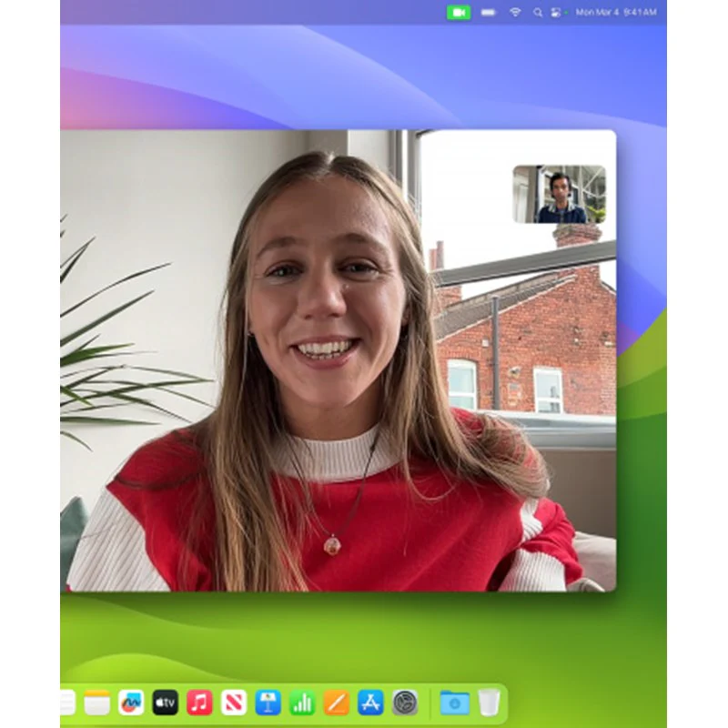This screenshot has width=728, height=728.
Task: Open System Settings gear in Dock
Action: click(405, 703)
